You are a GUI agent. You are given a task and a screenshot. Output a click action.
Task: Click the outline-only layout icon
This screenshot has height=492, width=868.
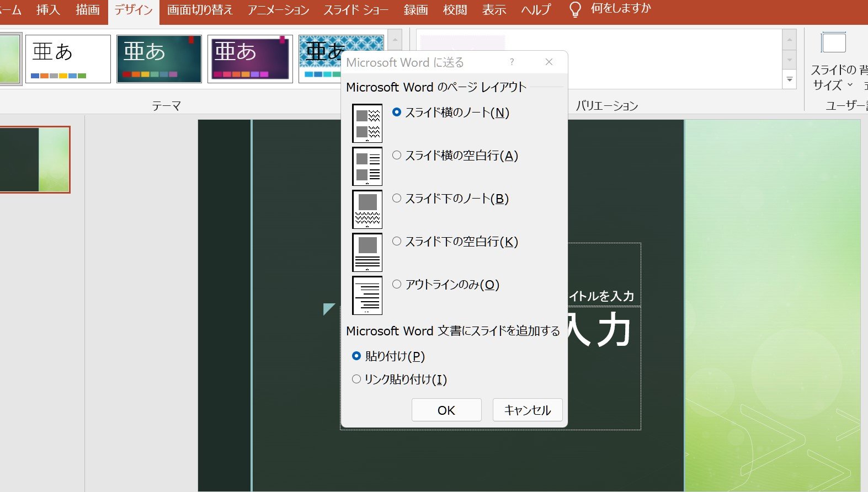point(367,295)
